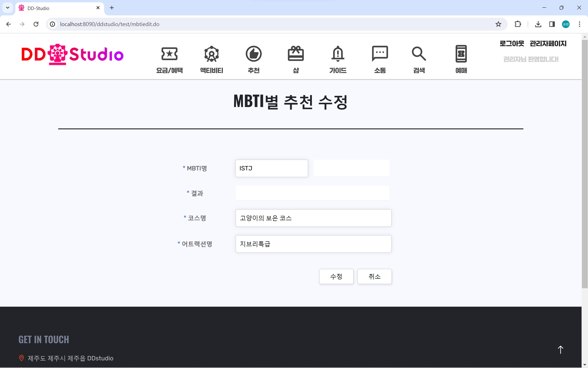View site information icon
The width and height of the screenshot is (588, 368).
[53, 24]
